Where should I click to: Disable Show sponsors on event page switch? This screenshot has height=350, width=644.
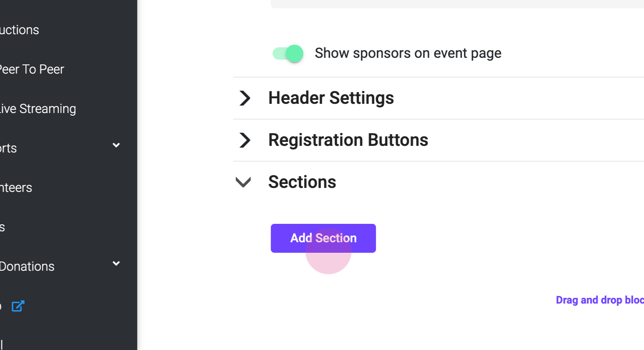click(288, 53)
